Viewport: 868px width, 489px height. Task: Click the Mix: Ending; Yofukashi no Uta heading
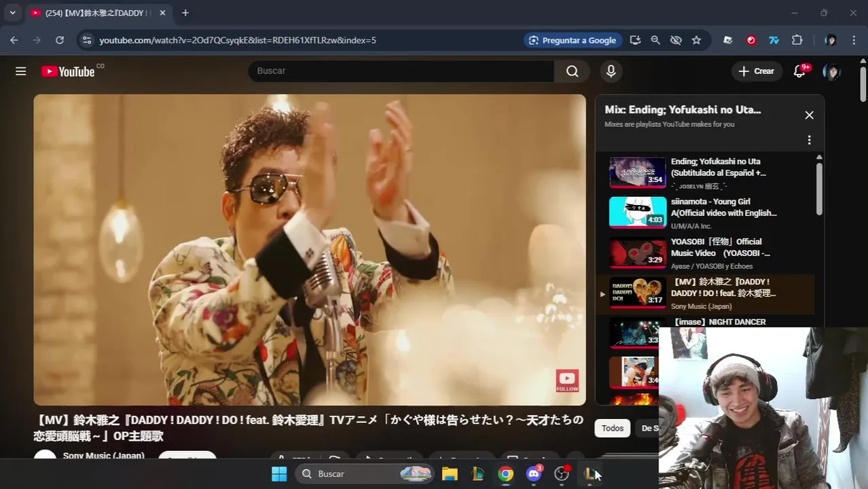(x=683, y=109)
